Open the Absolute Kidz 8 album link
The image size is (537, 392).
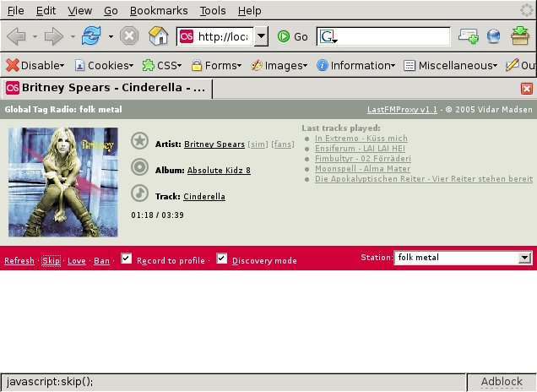[x=219, y=171]
